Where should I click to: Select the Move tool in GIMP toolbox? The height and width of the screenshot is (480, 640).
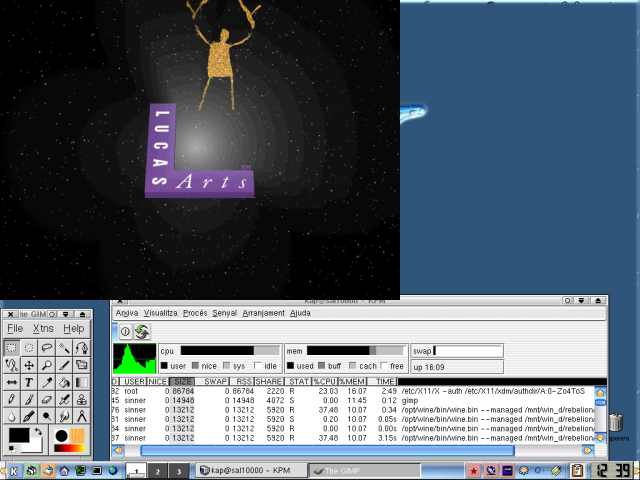[29, 365]
